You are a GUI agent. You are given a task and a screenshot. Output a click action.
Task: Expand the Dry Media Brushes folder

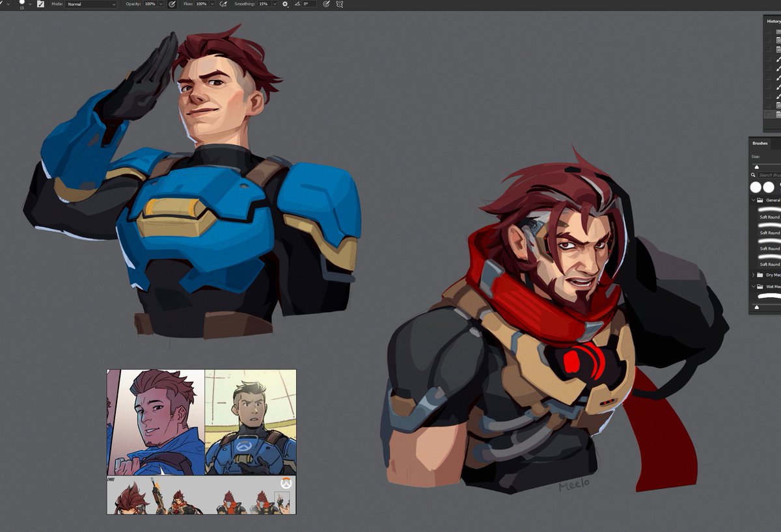pyautogui.click(x=753, y=275)
